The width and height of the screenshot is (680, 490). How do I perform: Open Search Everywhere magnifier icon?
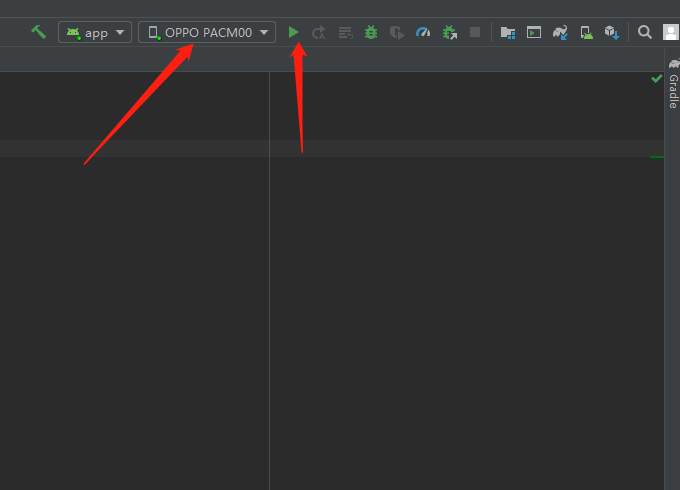click(x=644, y=32)
